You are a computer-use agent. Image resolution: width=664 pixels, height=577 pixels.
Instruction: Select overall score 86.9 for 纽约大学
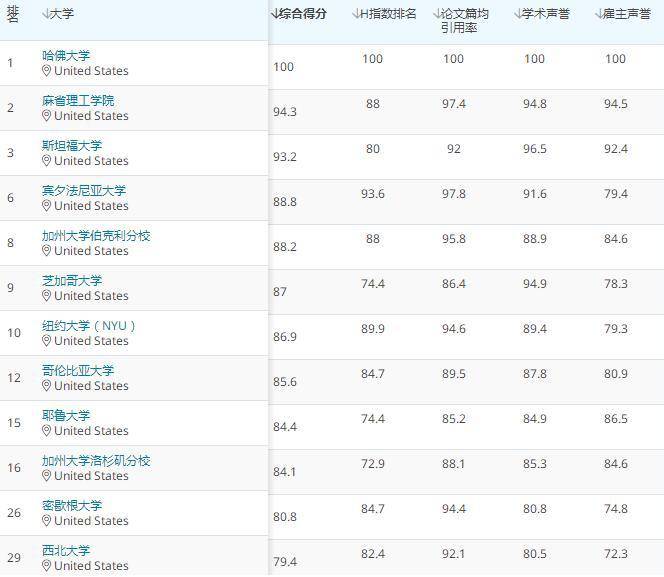coord(285,337)
